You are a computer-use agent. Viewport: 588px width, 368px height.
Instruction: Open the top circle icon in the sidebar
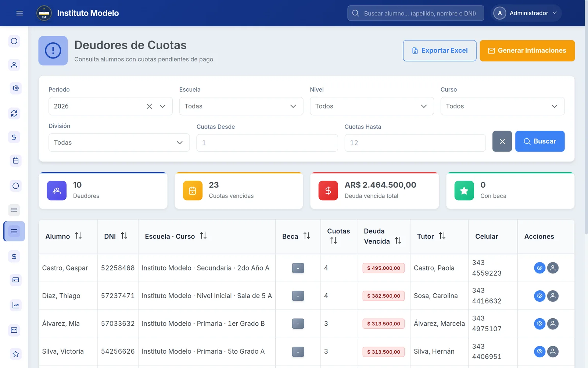14,41
